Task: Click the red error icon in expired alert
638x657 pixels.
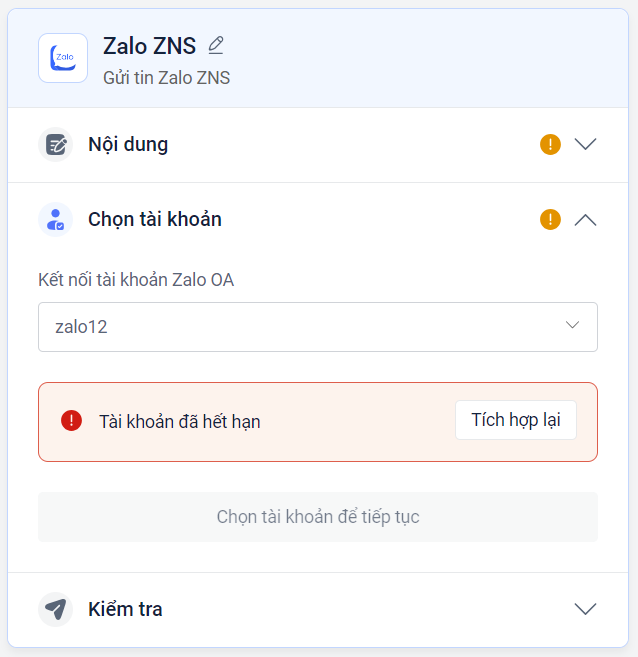Action: click(71, 421)
